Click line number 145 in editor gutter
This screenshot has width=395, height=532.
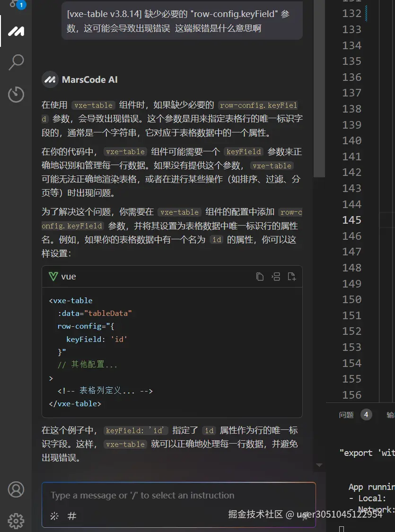(352, 220)
